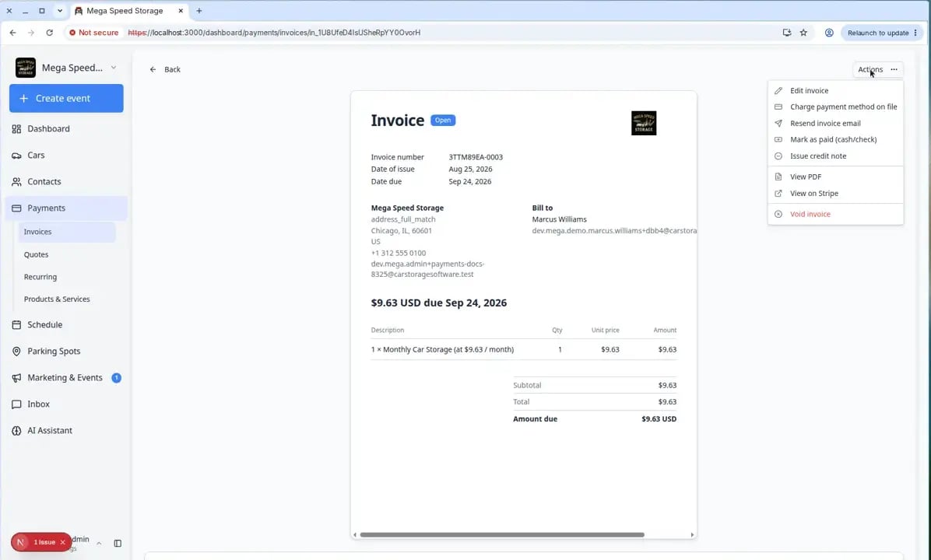Click the Create event button
The image size is (931, 560).
[x=66, y=99]
